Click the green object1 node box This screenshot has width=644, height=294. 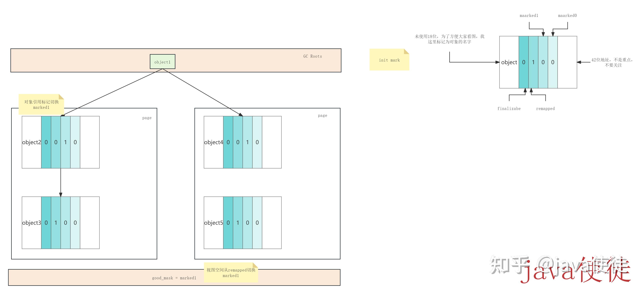162,61
